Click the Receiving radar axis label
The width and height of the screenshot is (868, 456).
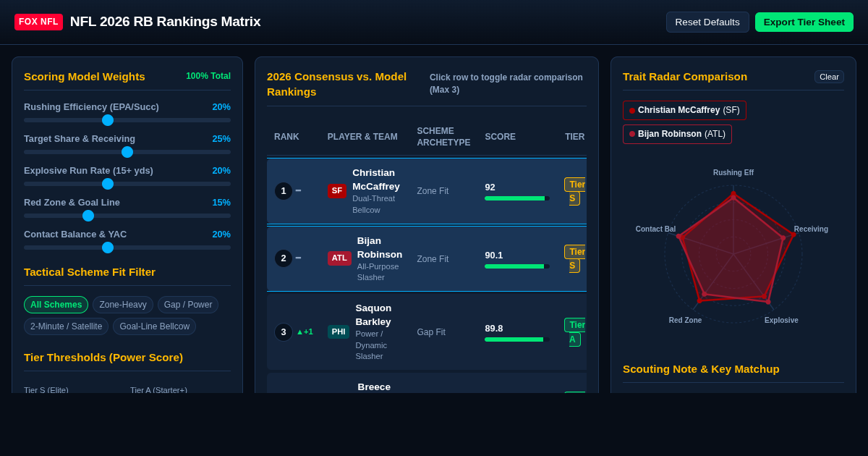pos(811,229)
